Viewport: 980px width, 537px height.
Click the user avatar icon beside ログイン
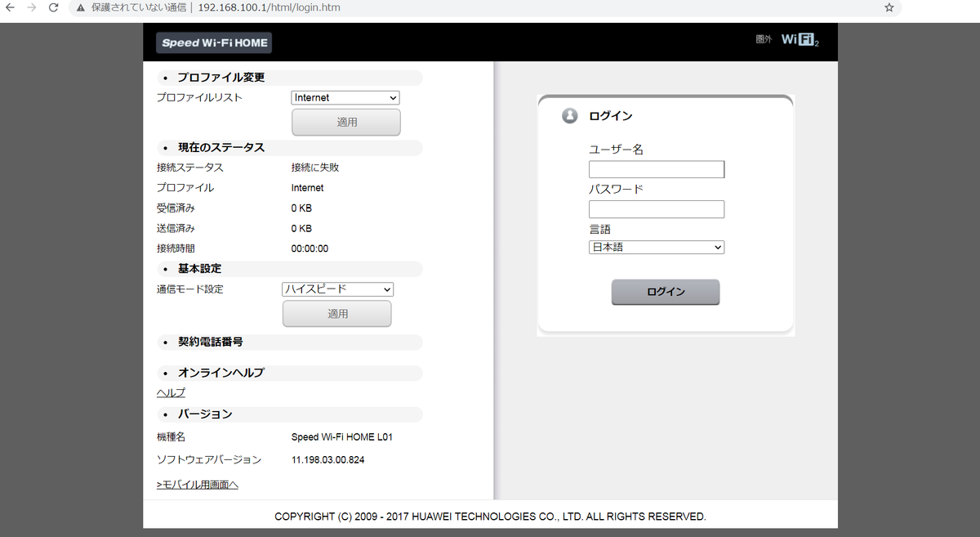(570, 116)
